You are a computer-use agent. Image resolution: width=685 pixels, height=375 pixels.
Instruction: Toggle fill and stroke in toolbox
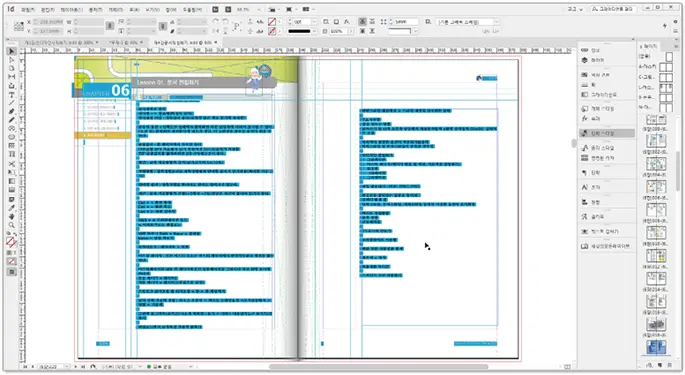click(x=11, y=242)
